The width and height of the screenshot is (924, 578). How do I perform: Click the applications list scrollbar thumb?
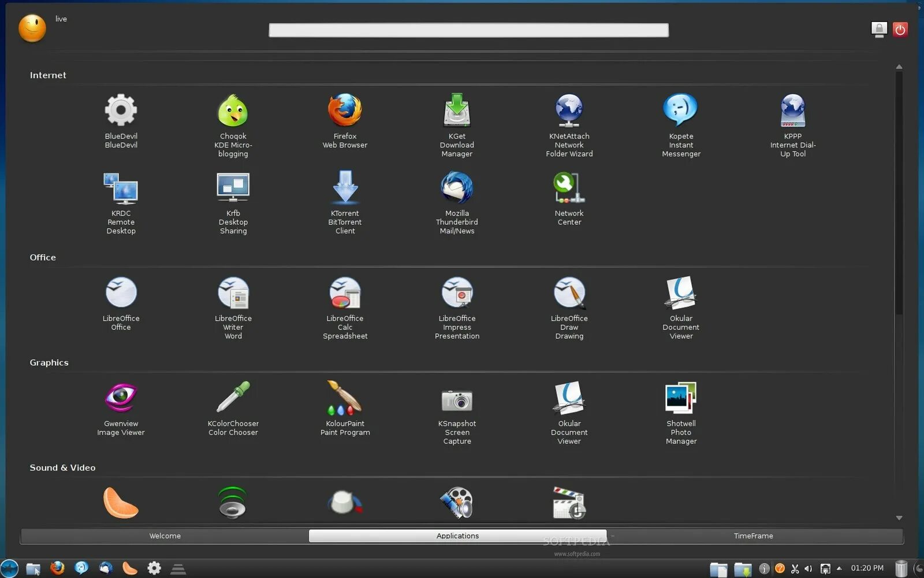point(899,194)
